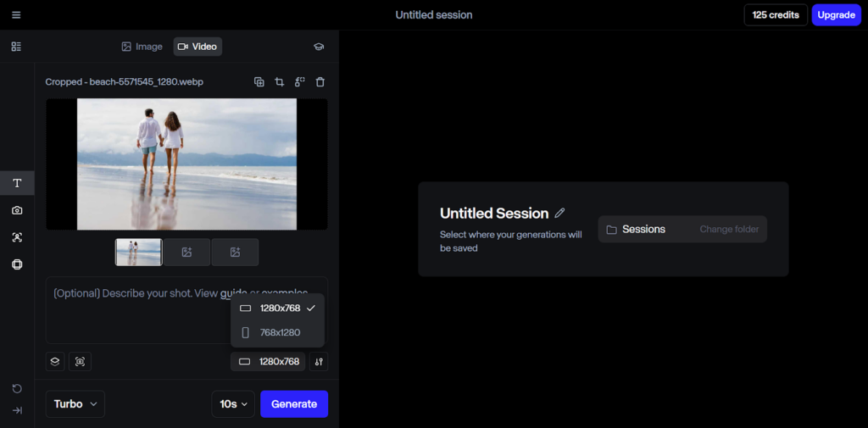Select the first frame beach thumbnail
The width and height of the screenshot is (868, 428).
(x=139, y=252)
